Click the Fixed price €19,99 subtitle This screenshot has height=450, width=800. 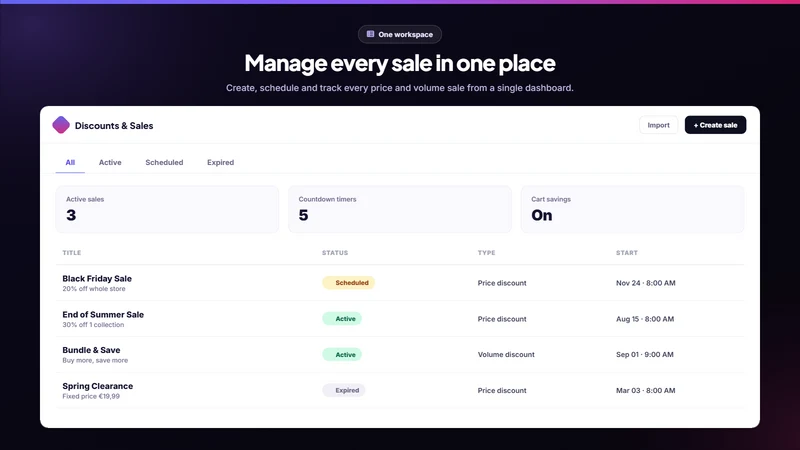pos(91,396)
